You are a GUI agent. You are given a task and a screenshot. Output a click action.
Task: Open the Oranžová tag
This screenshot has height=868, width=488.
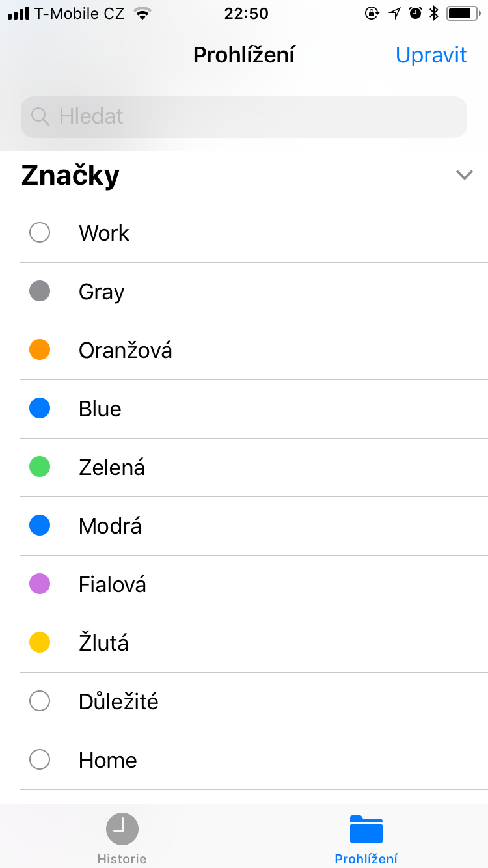[x=126, y=351]
